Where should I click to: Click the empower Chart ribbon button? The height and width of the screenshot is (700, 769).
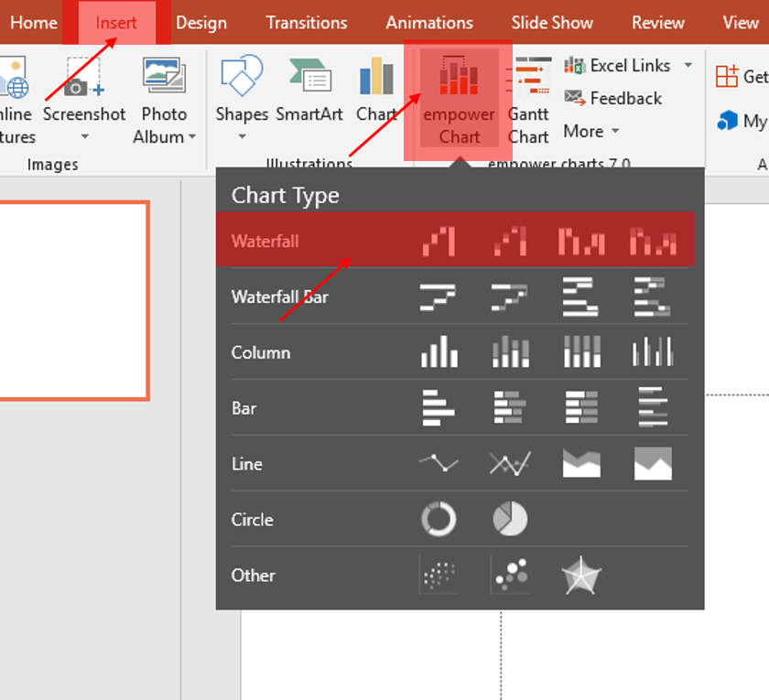tap(459, 99)
